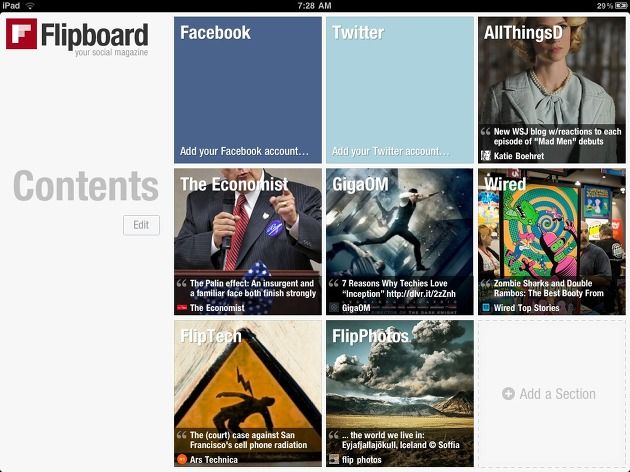Open the FlipTech warning sign tile

click(x=248, y=394)
